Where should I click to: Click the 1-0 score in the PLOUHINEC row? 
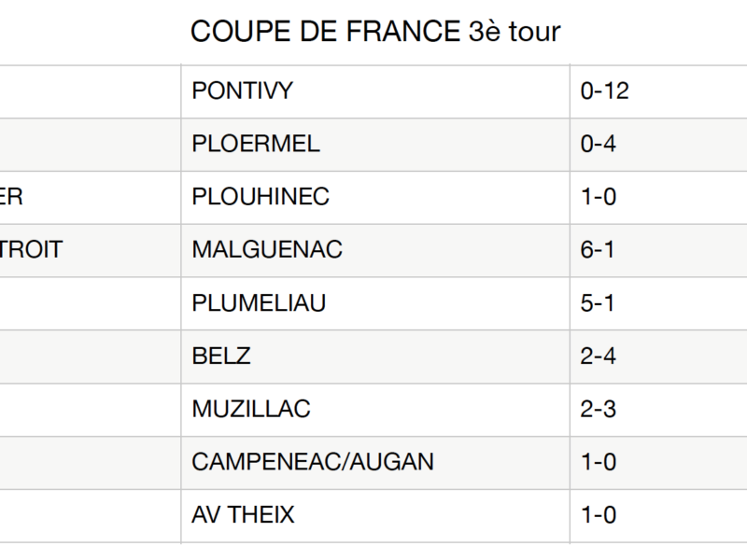click(599, 197)
